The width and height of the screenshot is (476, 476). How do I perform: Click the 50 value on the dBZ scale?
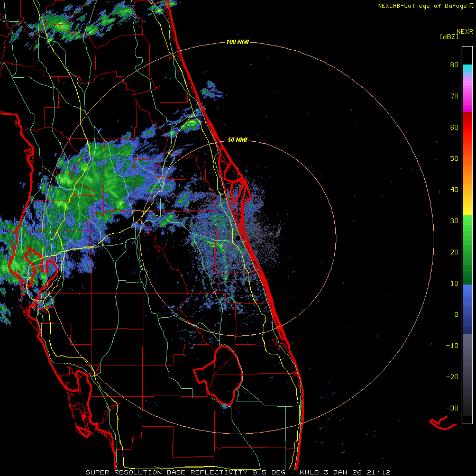coord(454,159)
